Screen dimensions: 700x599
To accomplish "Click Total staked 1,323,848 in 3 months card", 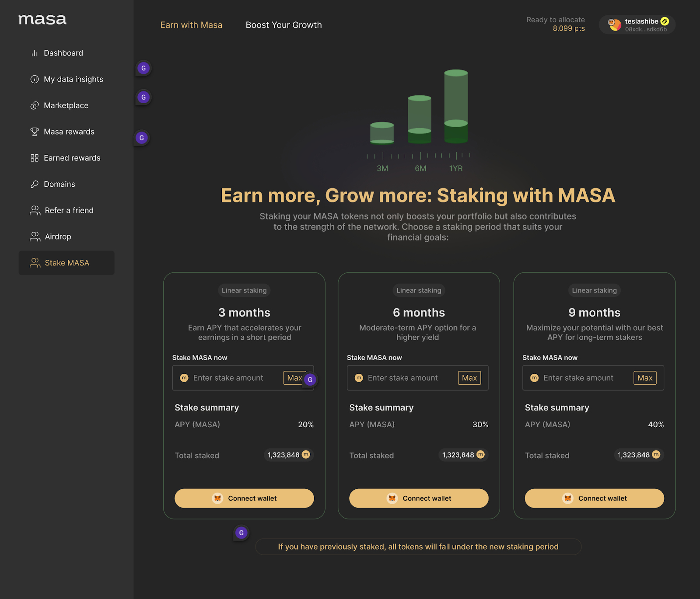I will [x=289, y=455].
